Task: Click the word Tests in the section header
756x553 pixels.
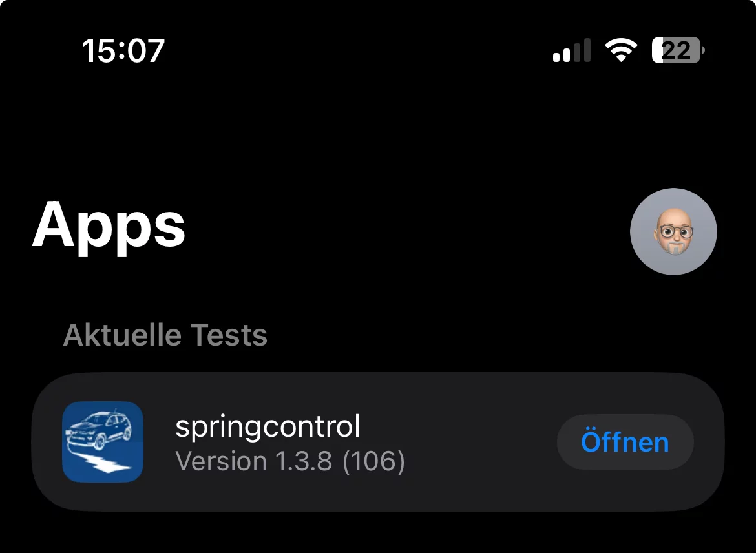Action: pyautogui.click(x=228, y=335)
